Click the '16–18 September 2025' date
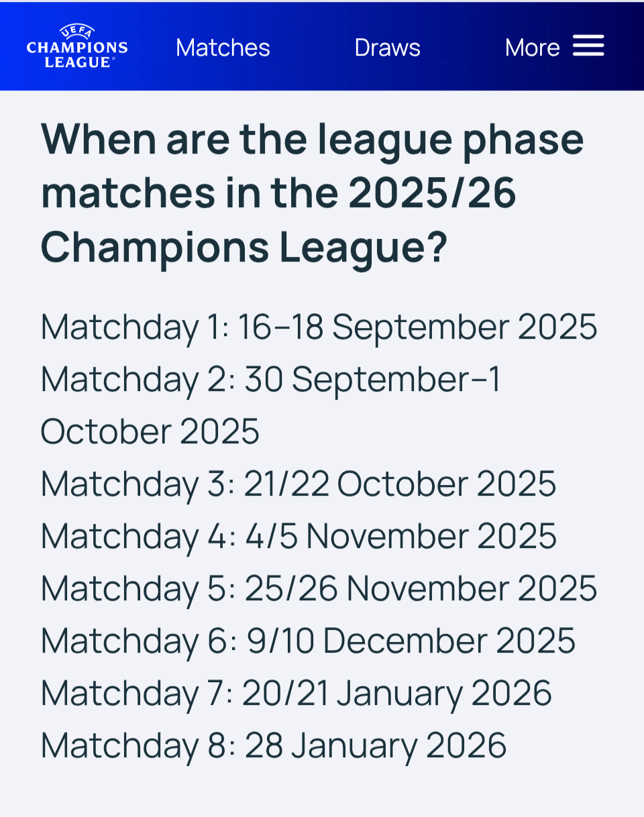644x817 pixels. (417, 327)
